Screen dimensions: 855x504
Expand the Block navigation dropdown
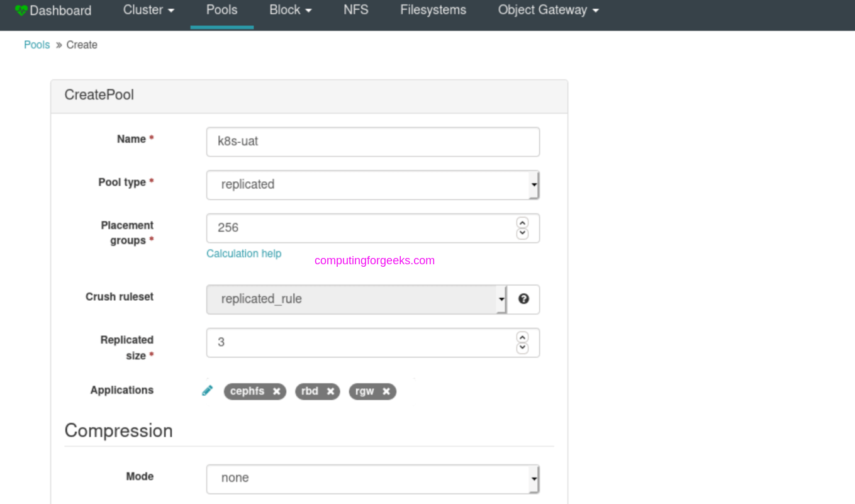point(290,9)
